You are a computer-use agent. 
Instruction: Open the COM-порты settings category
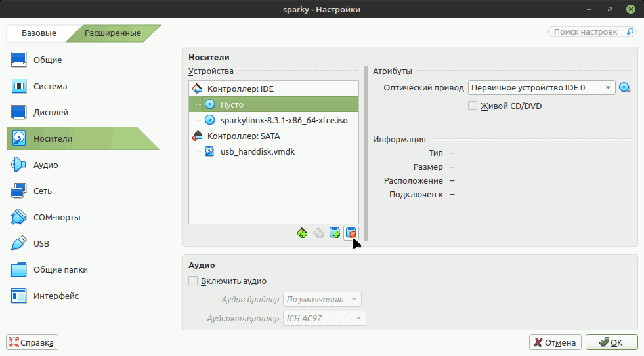coord(83,218)
